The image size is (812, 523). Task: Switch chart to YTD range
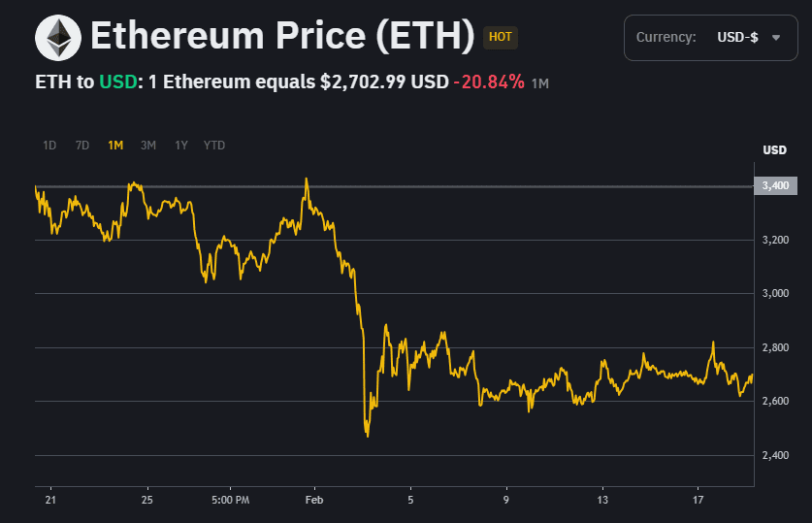point(214,146)
